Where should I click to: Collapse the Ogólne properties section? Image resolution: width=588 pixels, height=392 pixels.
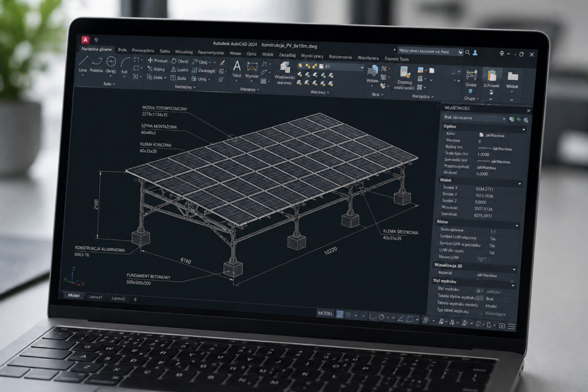[x=524, y=130]
